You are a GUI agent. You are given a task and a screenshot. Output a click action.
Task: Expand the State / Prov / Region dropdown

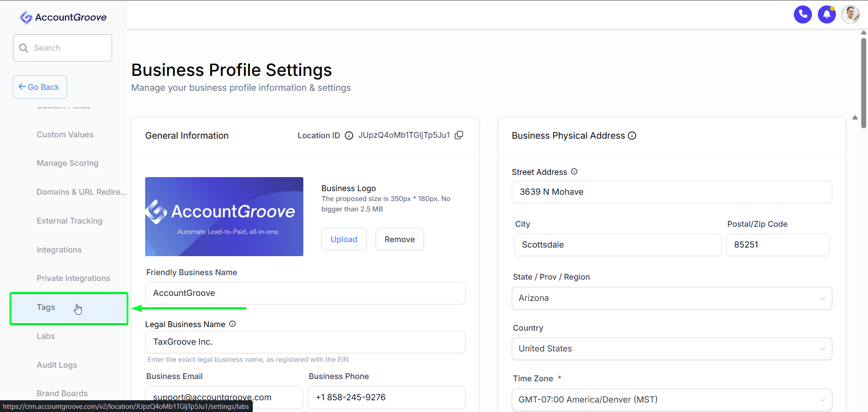pos(672,298)
